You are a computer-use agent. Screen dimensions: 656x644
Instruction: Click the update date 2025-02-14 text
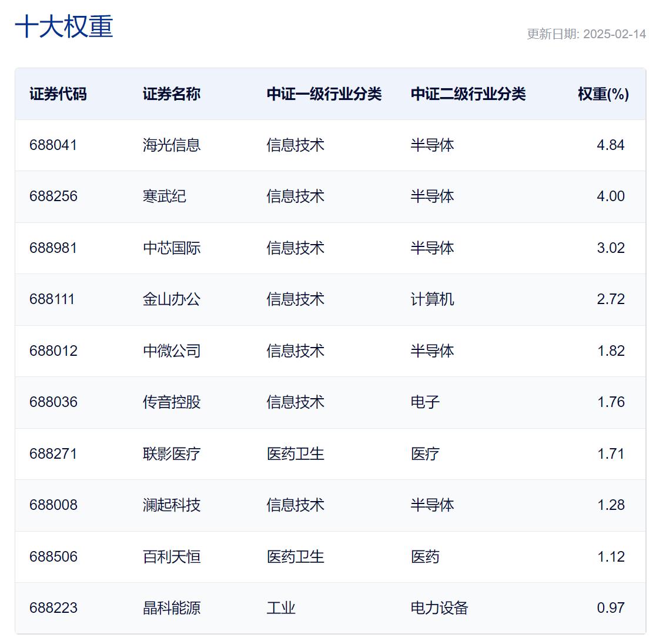(614, 34)
